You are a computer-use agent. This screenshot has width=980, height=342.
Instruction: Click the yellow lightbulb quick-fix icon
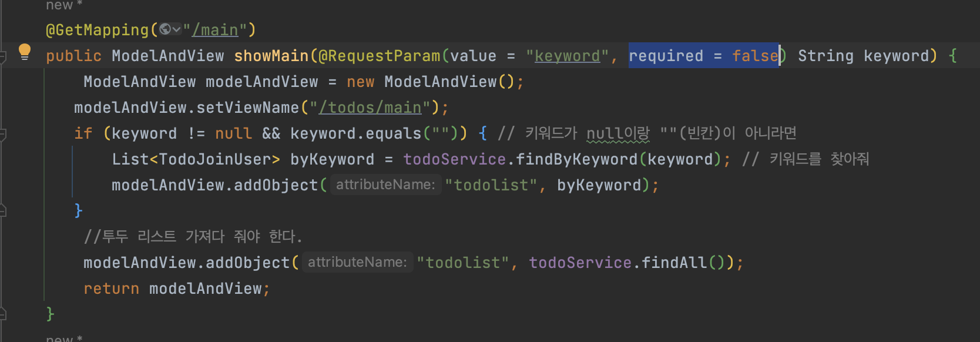[x=24, y=52]
